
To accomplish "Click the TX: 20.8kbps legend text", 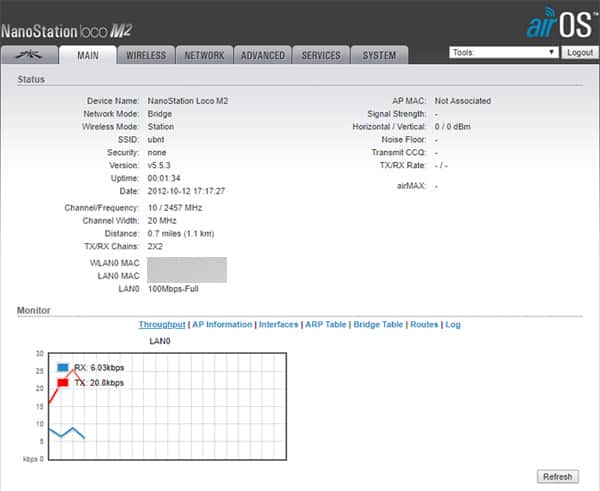I will pos(99,383).
